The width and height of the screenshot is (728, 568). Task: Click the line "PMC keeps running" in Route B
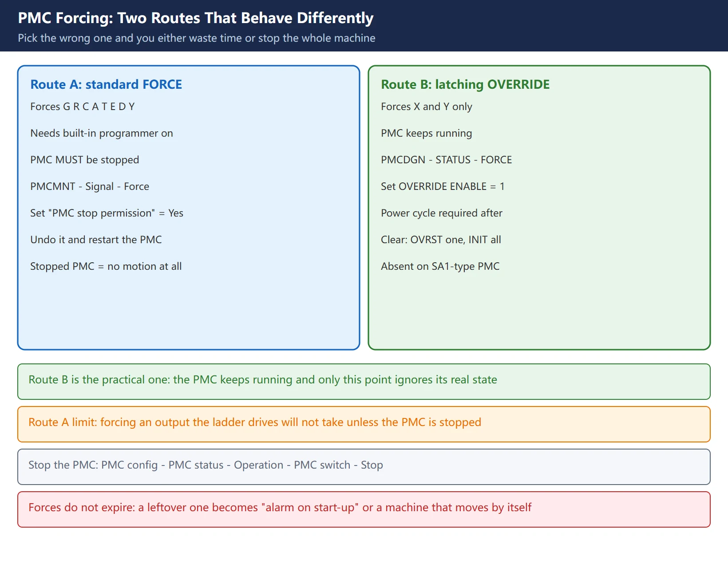click(427, 133)
